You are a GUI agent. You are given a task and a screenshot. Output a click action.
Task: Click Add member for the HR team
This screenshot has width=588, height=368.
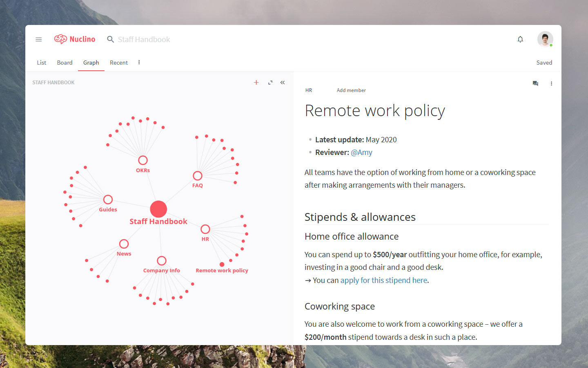(x=351, y=90)
